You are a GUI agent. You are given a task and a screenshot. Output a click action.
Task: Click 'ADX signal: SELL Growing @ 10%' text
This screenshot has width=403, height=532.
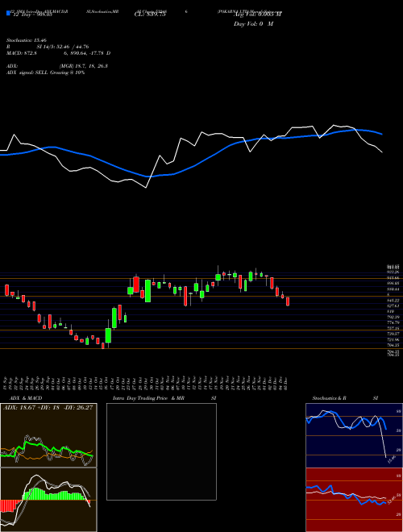(x=45, y=73)
